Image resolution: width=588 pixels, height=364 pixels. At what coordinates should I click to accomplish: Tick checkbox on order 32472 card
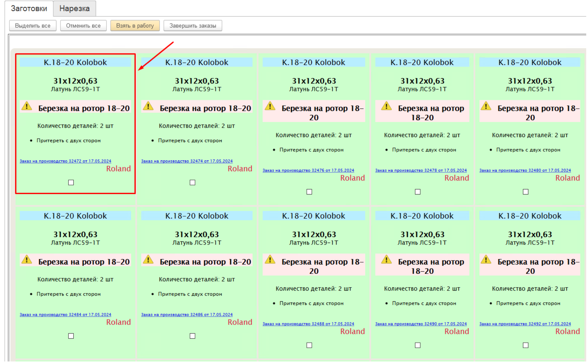(71, 183)
